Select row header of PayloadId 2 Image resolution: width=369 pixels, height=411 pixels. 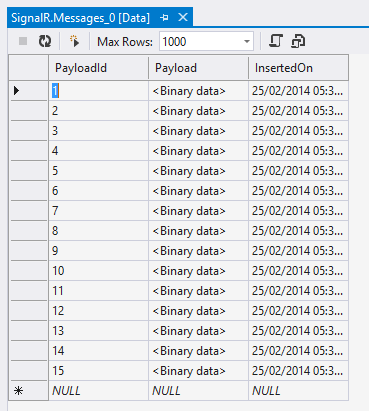(29, 111)
